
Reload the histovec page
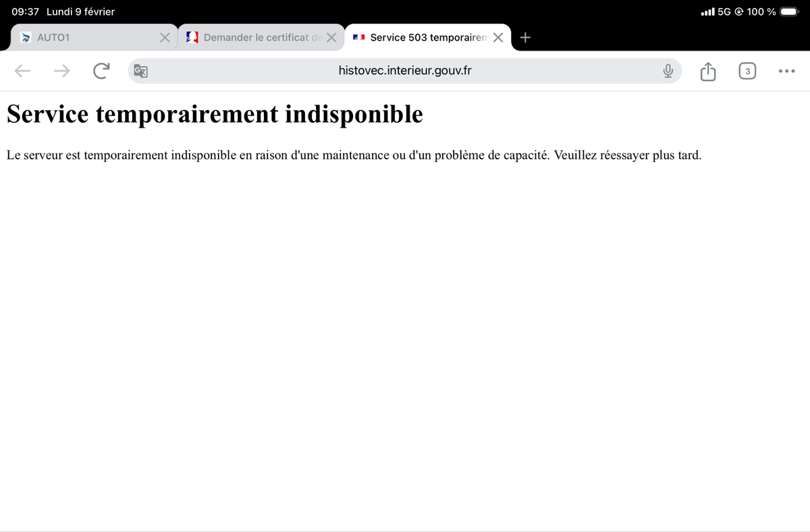pyautogui.click(x=101, y=71)
